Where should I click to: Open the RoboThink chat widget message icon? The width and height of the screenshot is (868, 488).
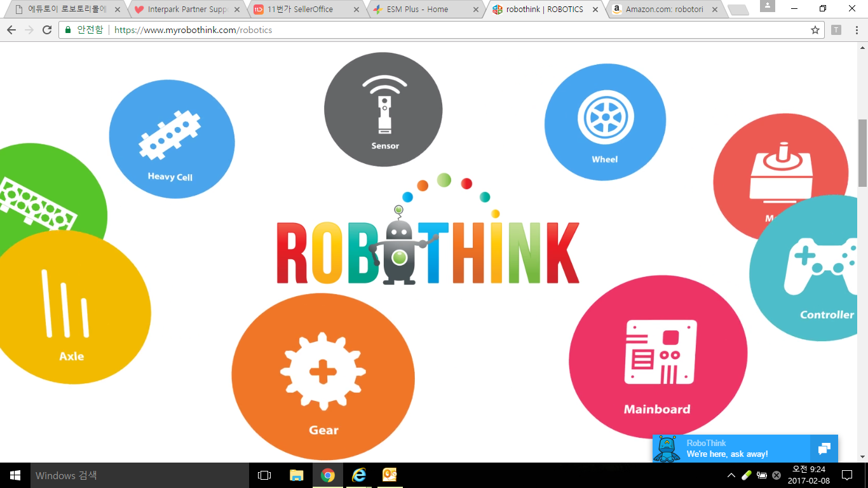[x=824, y=449]
